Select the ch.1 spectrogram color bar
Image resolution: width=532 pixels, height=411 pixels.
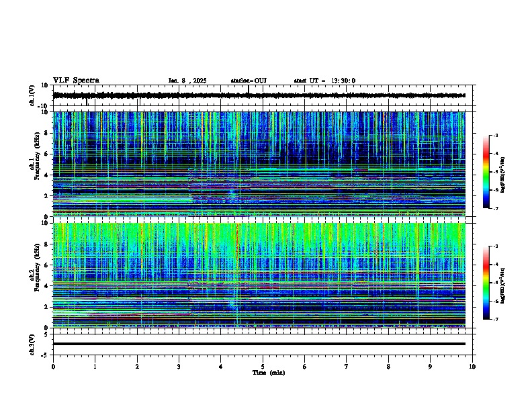click(x=486, y=172)
